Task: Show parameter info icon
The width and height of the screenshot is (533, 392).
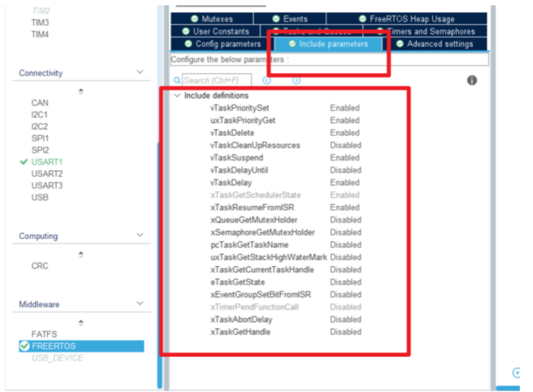Action: 472,80
